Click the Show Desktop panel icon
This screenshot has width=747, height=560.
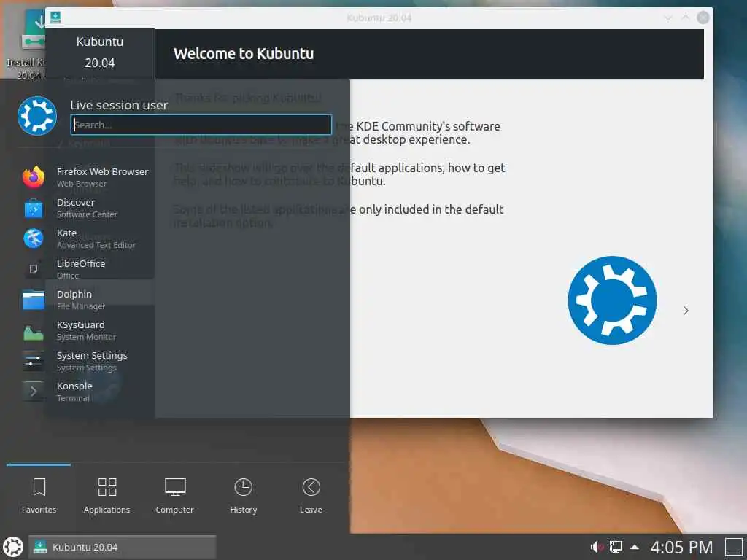pos(734,547)
